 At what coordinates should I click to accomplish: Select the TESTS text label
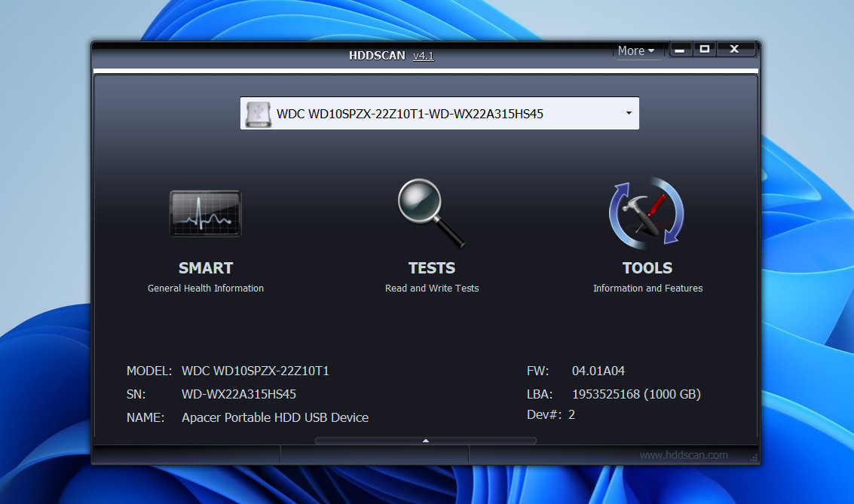coord(431,268)
